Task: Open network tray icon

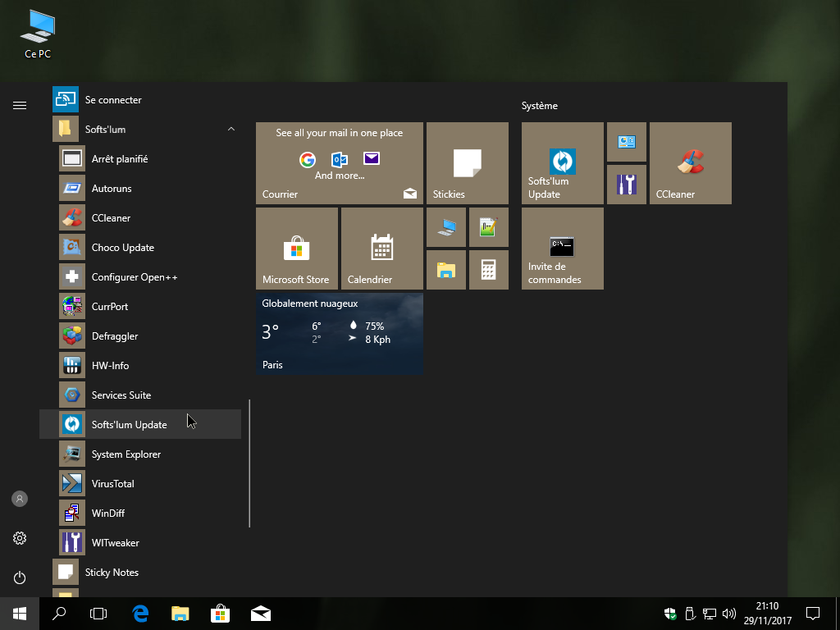Action: (710, 614)
